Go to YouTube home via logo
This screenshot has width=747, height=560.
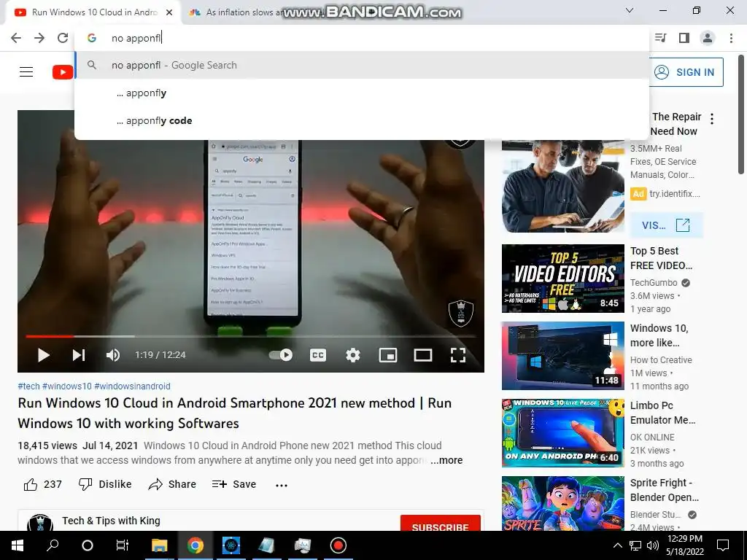click(x=63, y=72)
